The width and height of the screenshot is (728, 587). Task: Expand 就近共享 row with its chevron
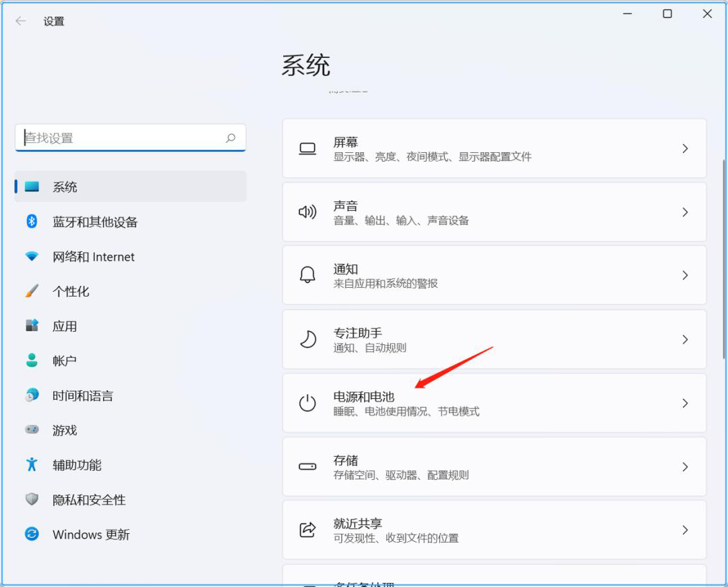pos(686,530)
